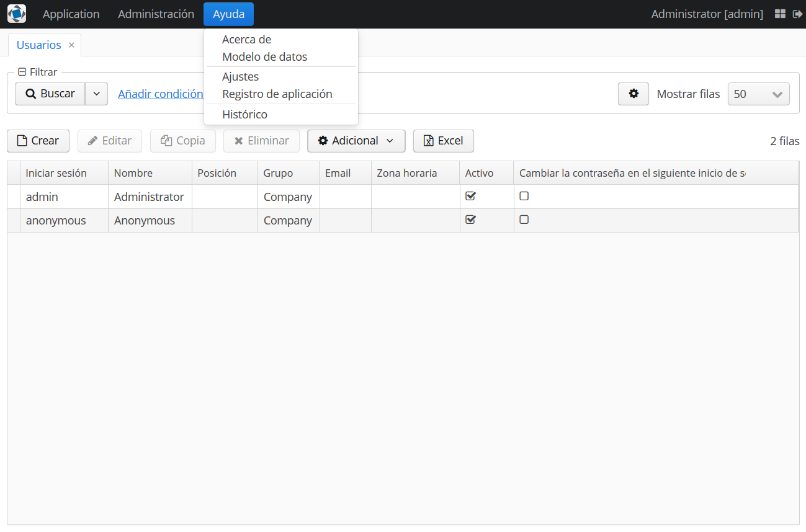This screenshot has width=806, height=532.
Task: Toggle Activo checkbox for admin user
Action: [x=470, y=196]
